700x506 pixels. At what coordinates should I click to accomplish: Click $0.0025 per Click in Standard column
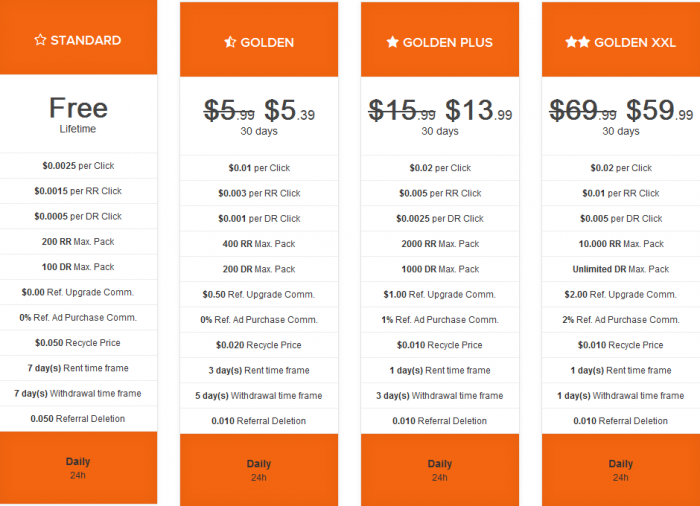pos(79,166)
